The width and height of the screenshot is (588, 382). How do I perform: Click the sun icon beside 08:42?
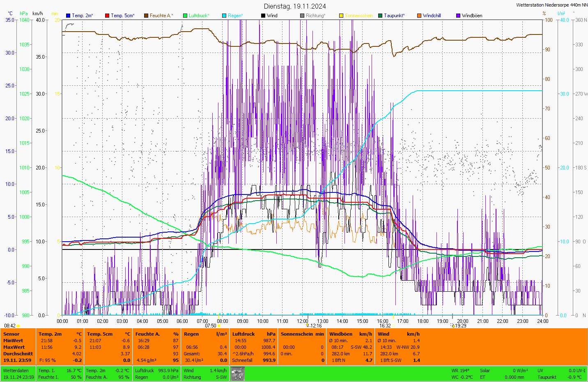(x=18, y=326)
